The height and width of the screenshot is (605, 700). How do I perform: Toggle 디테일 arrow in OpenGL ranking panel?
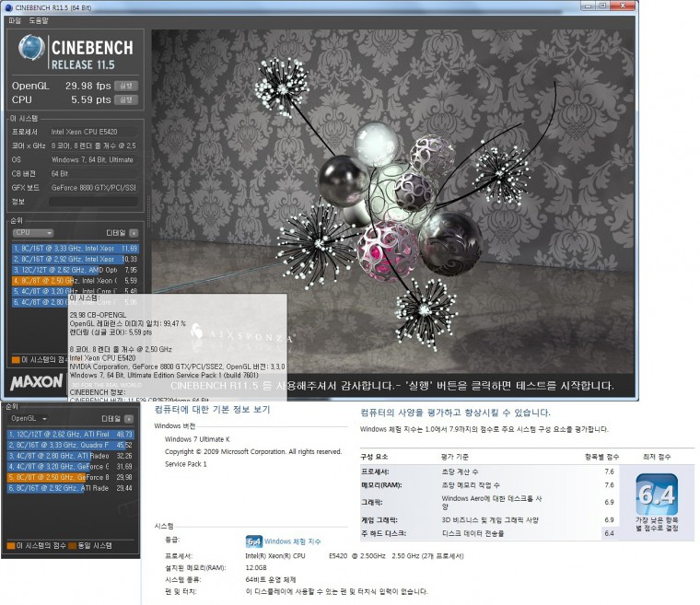(129, 419)
